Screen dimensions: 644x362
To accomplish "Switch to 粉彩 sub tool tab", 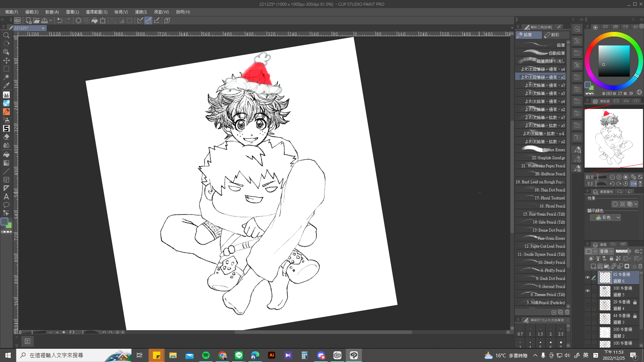I will (x=556, y=35).
